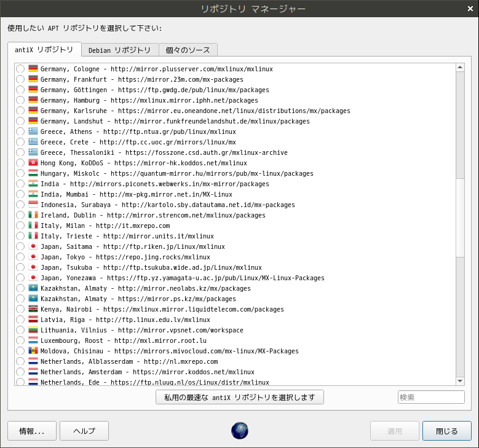The height and width of the screenshot is (448, 479).
Task: Choose the Germany, Karlsruhe mirror radio button
Action: pos(20,111)
